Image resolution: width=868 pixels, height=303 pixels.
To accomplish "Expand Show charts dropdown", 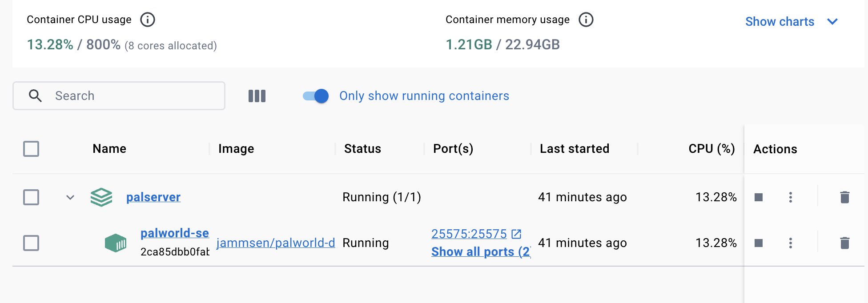I will tap(792, 21).
